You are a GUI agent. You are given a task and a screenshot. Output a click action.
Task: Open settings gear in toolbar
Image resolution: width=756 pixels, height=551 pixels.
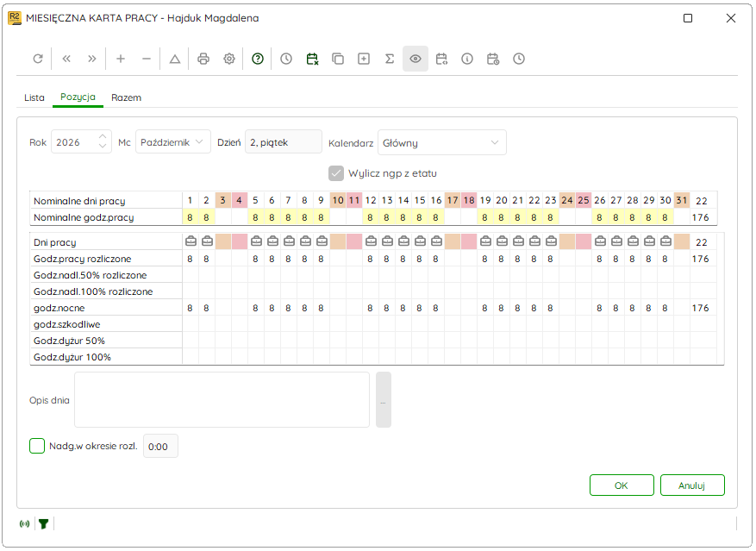[229, 59]
